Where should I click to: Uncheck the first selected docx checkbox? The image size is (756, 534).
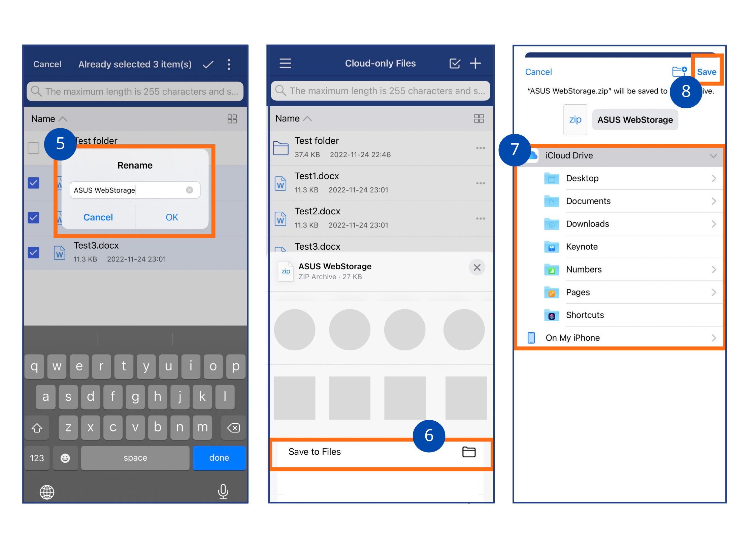[33, 183]
